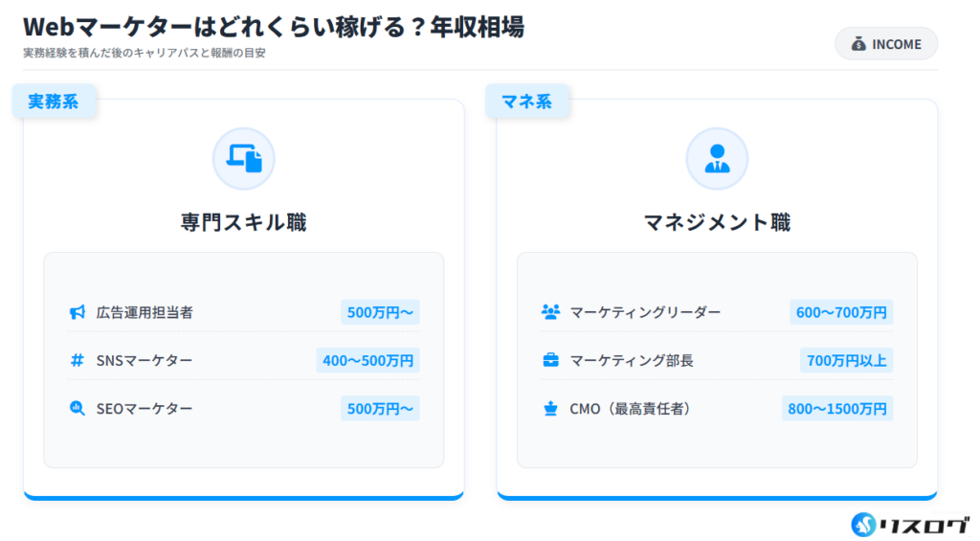Click the 専門スキル職 heading

point(243,223)
